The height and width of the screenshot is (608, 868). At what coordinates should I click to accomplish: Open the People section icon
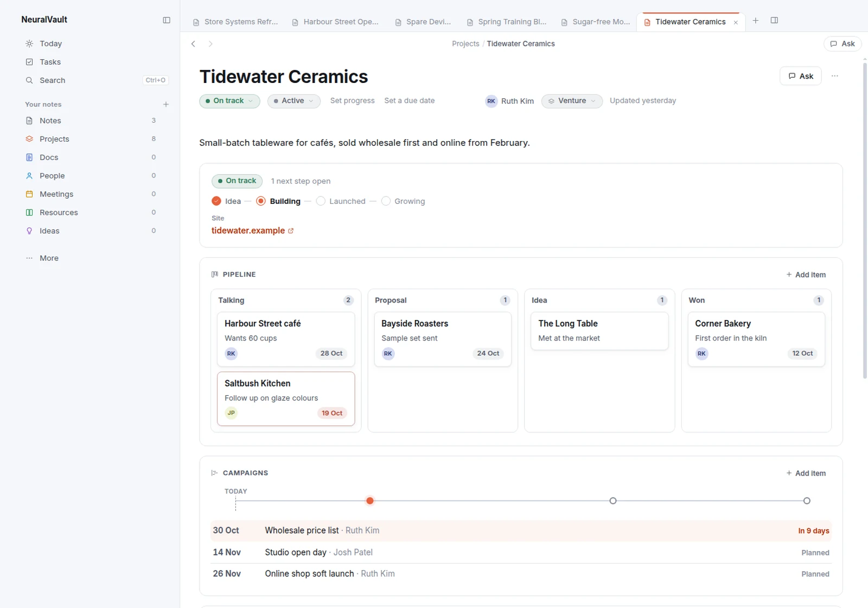(29, 176)
